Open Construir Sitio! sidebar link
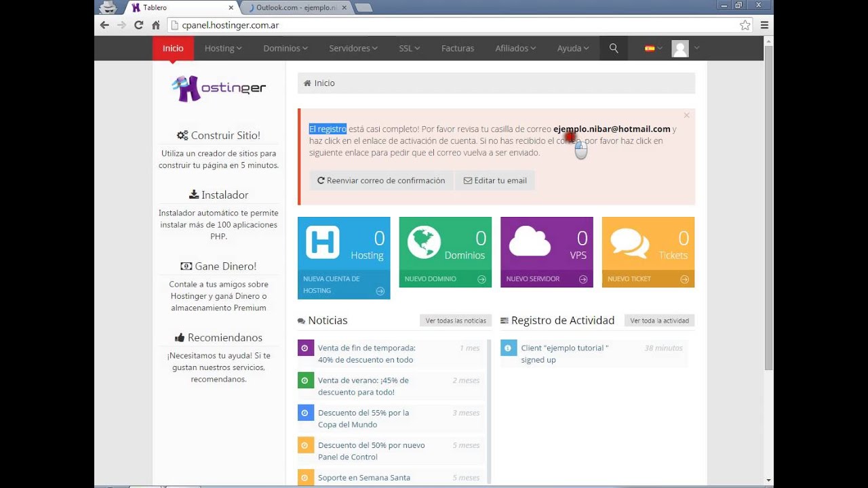The height and width of the screenshot is (488, 868). [218, 135]
